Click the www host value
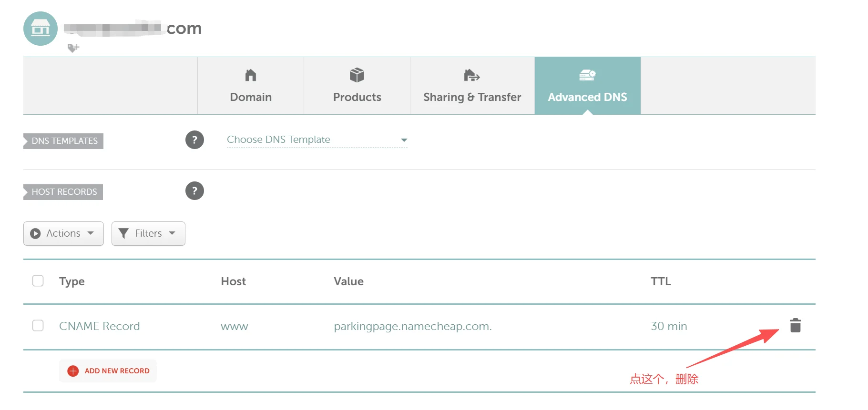Image resolution: width=868 pixels, height=410 pixels. (235, 327)
